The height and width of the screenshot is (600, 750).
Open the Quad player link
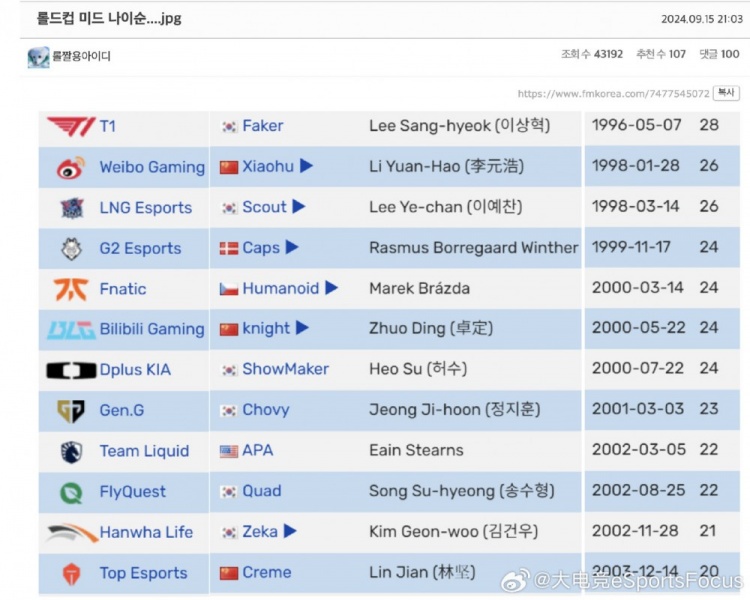[262, 491]
